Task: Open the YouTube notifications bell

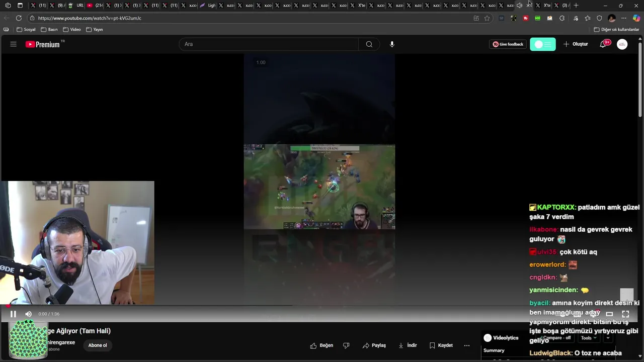Action: tap(603, 44)
